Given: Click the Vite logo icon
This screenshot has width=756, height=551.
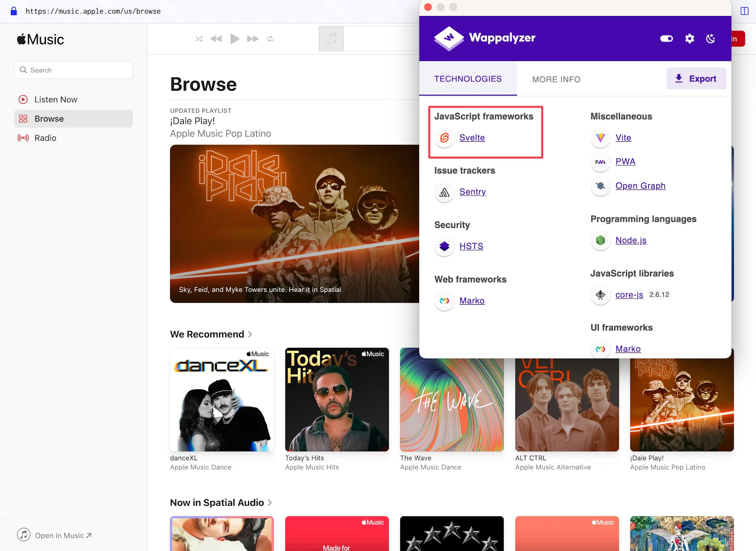Looking at the screenshot, I should [600, 138].
